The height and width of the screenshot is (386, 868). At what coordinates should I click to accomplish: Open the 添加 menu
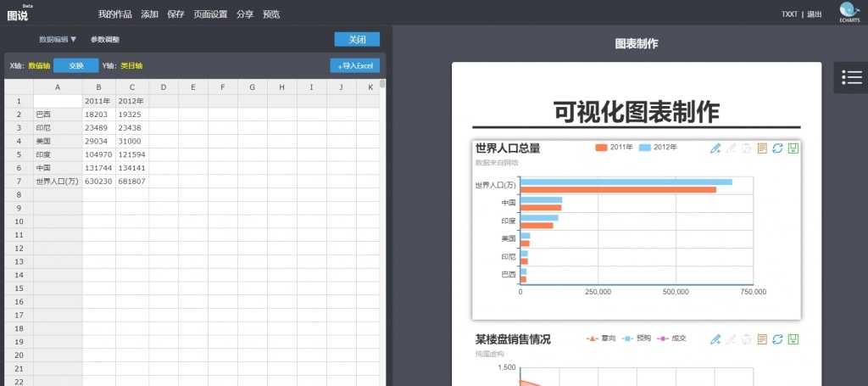point(149,14)
